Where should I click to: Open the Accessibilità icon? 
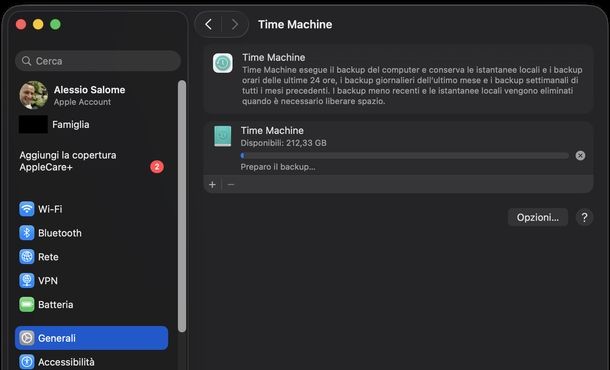(27, 362)
